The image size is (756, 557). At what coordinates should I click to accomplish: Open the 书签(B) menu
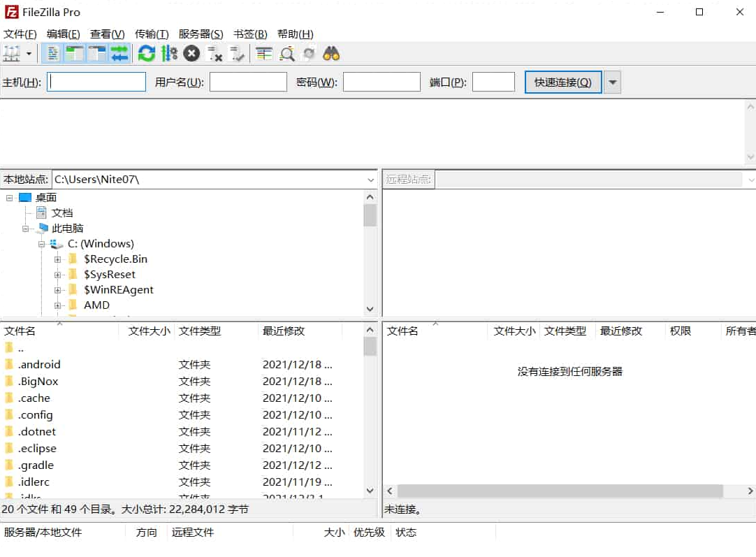[x=250, y=34]
